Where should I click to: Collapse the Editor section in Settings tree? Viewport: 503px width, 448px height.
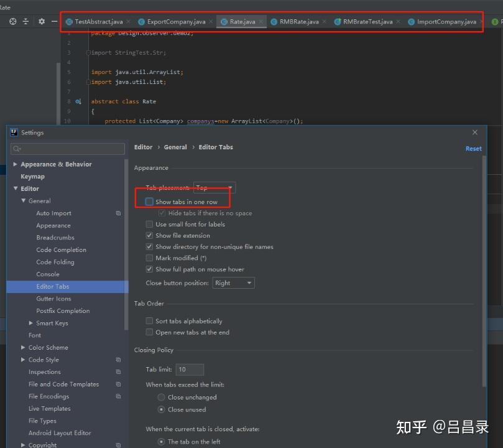coord(15,189)
